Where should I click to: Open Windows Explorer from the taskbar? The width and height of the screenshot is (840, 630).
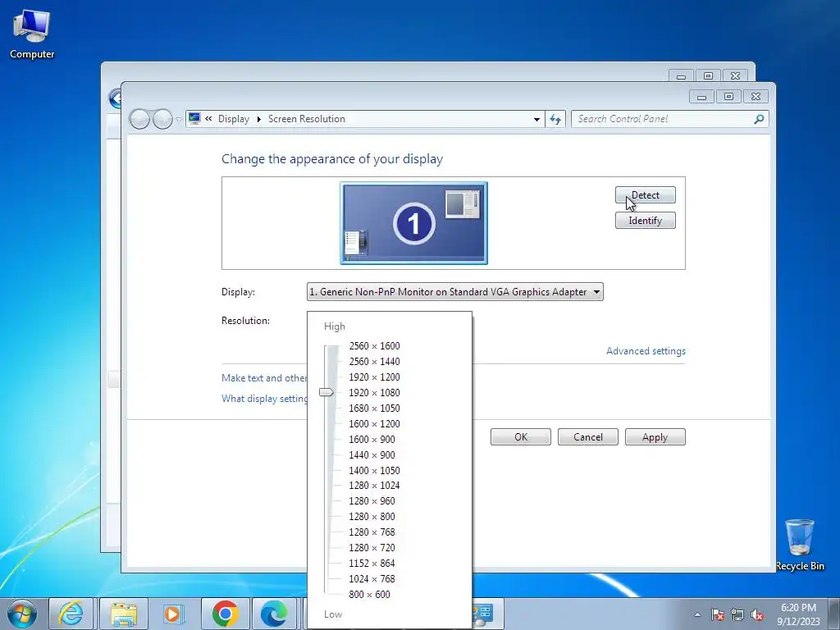pyautogui.click(x=124, y=614)
